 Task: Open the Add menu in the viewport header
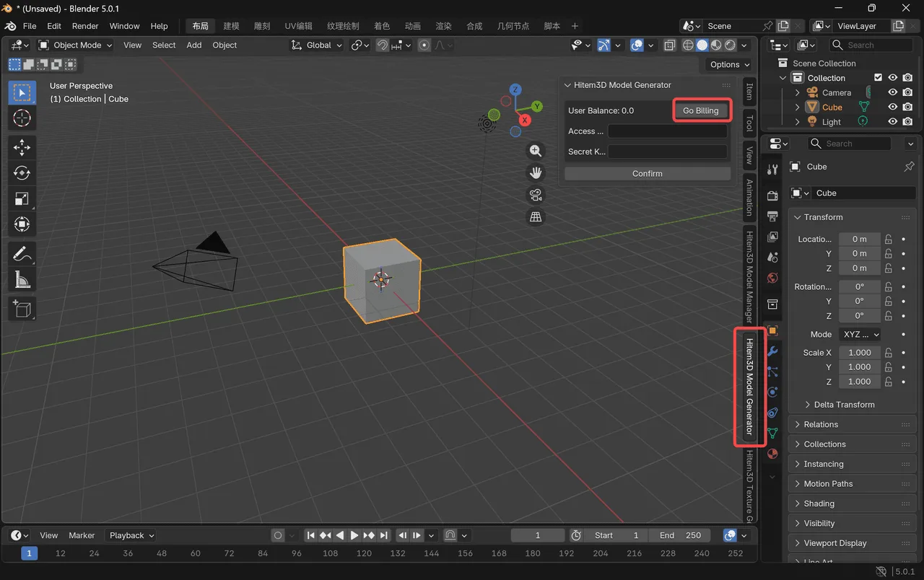click(194, 45)
